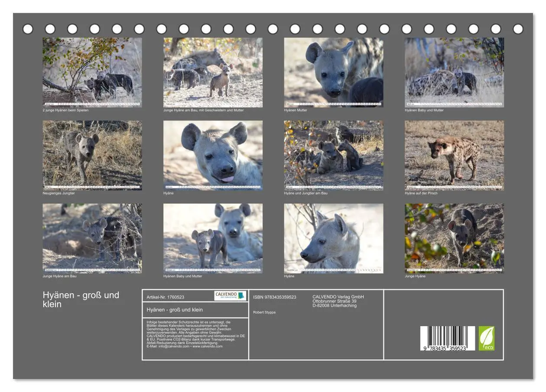Open the December 'Junge Hyäne' photo
546x392 pixels.
455,238
